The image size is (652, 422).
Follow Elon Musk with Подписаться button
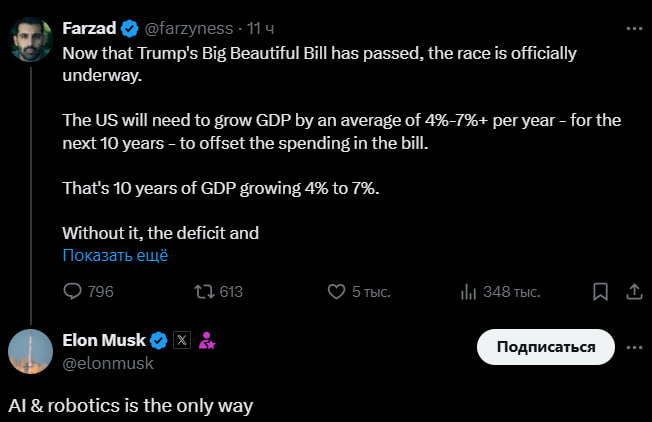[546, 347]
